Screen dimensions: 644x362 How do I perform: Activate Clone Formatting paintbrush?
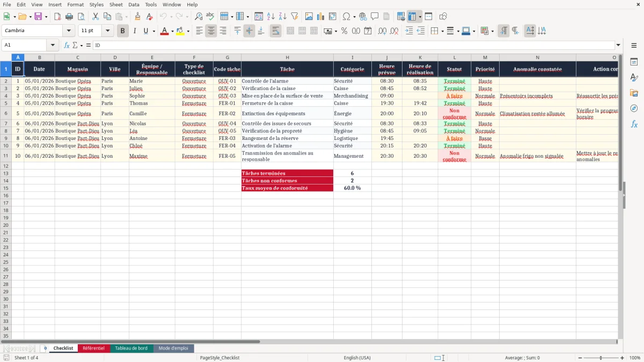click(137, 17)
